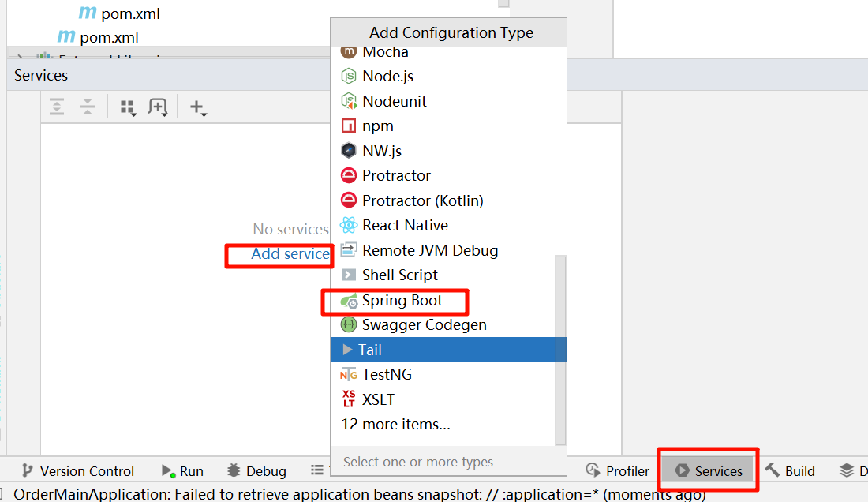Click the React Native atom icon
The height and width of the screenshot is (502, 868).
(x=349, y=225)
